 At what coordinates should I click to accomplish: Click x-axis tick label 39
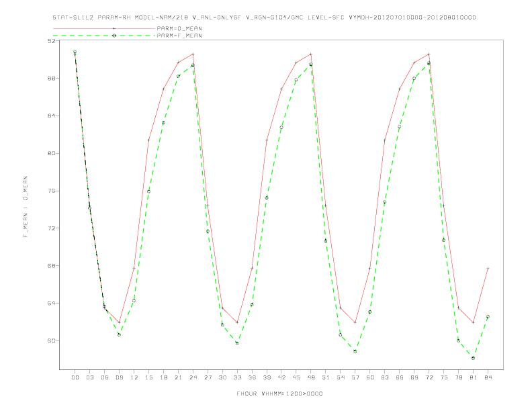pyautogui.click(x=267, y=377)
